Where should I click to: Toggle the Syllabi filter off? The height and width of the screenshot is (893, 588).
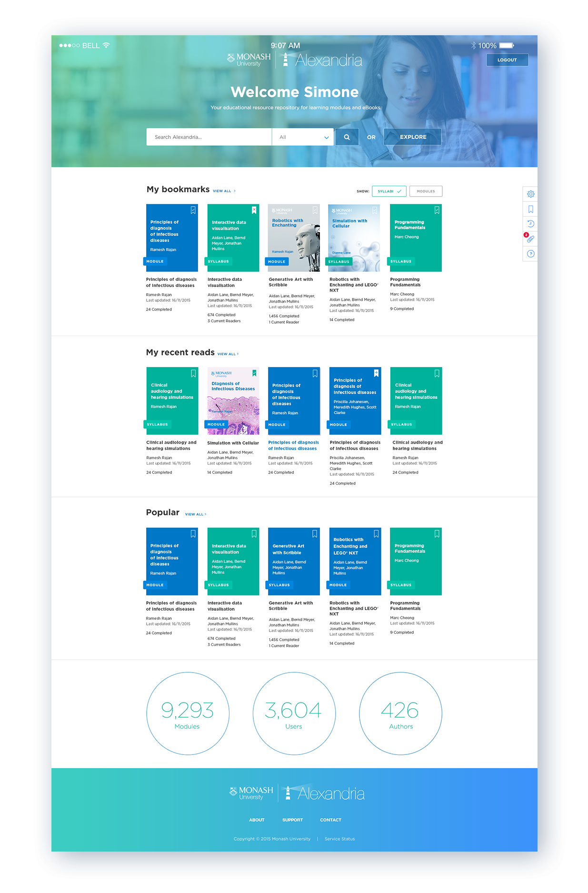pyautogui.click(x=389, y=191)
